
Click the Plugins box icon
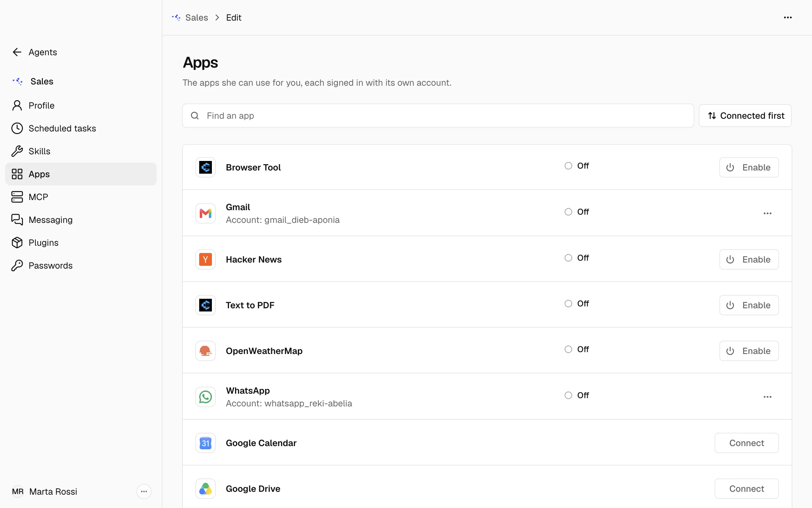(17, 243)
